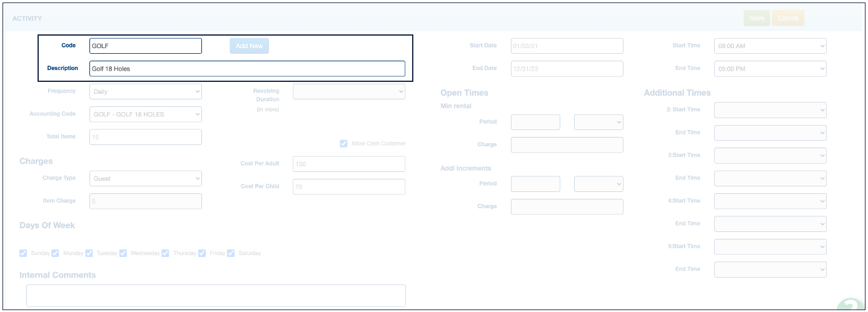The height and width of the screenshot is (312, 868).
Task: Uncheck the Sunday checkbox
Action: click(24, 253)
